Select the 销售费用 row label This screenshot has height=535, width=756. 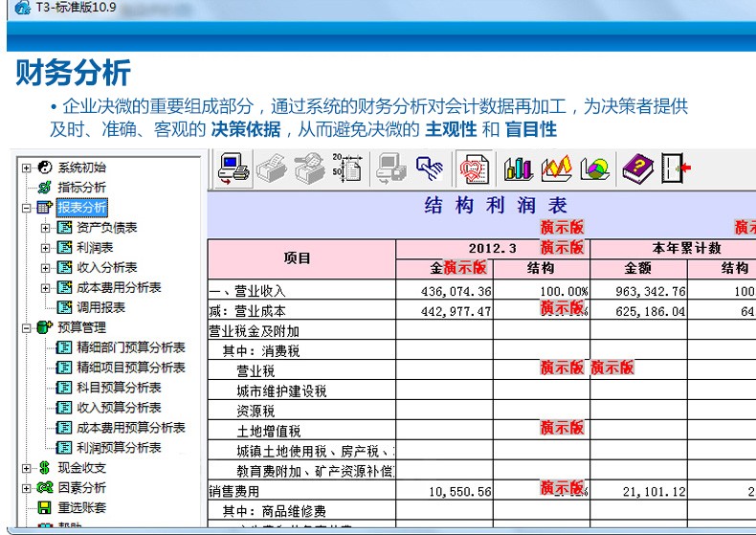pos(234,492)
